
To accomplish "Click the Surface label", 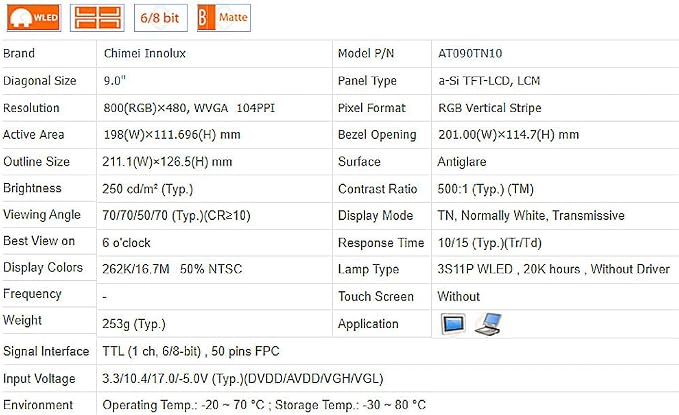I will (359, 162).
